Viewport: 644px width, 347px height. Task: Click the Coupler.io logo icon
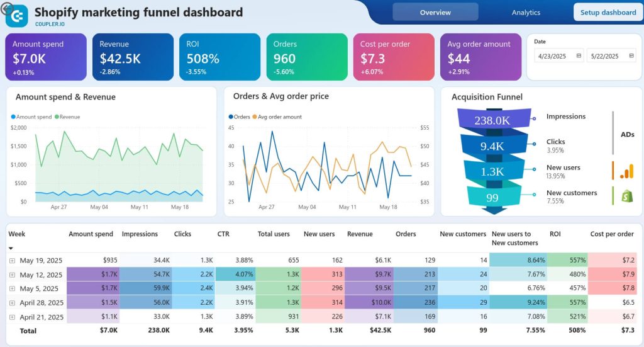[17, 16]
